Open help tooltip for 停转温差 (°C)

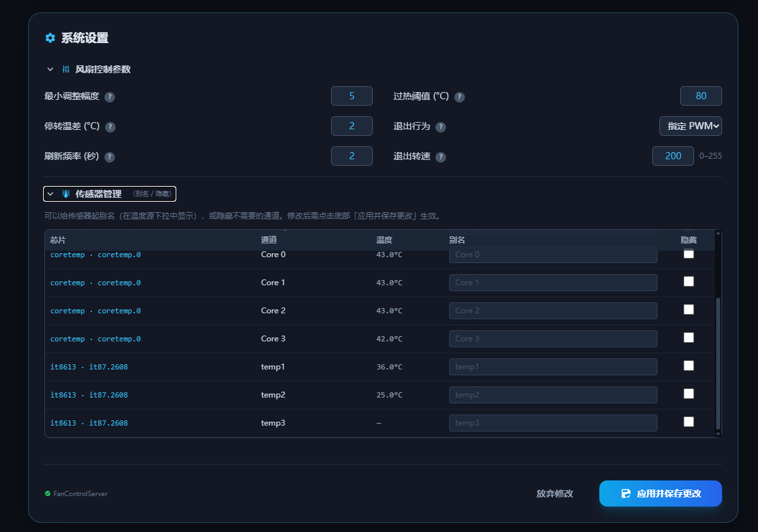pyautogui.click(x=110, y=127)
